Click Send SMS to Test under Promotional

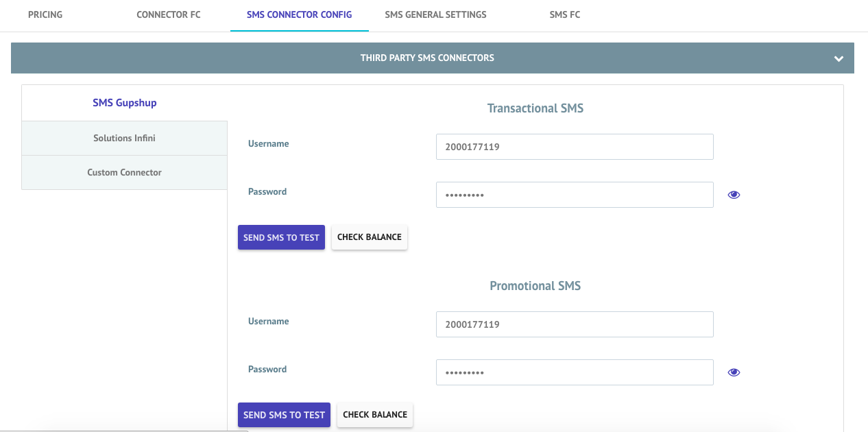(x=284, y=415)
